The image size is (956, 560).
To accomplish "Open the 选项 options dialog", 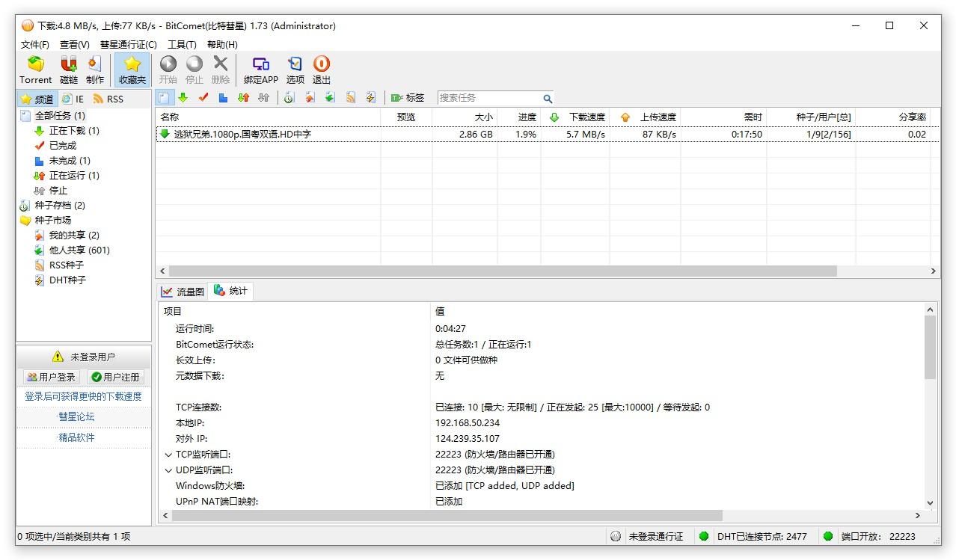I will 295,69.
